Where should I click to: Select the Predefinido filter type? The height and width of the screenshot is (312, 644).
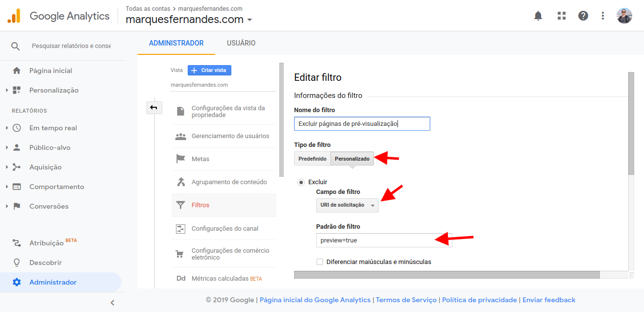(x=312, y=159)
